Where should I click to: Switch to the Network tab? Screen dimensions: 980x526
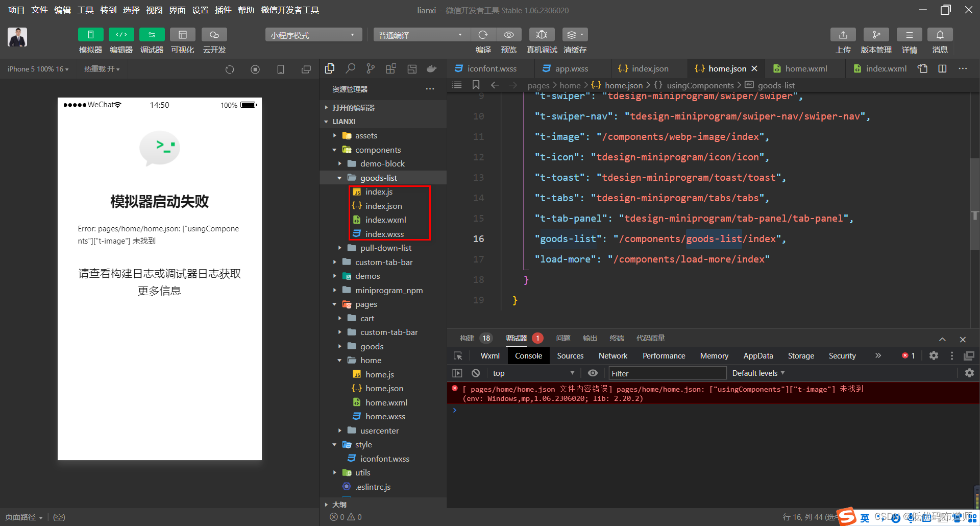[613, 356]
